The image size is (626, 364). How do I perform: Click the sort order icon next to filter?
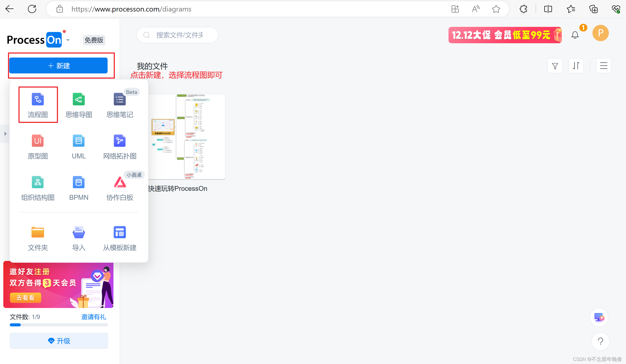pyautogui.click(x=576, y=65)
